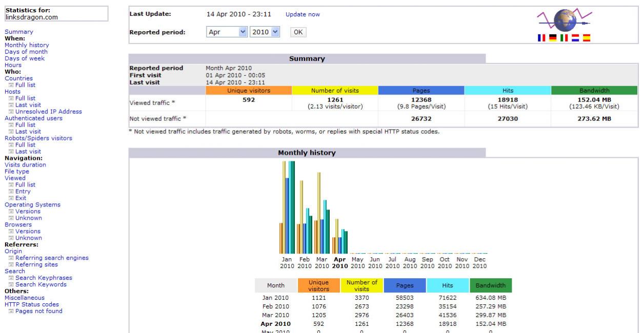Viewport: 644px width, 333px height.
Task: Click the icon beside Unresolved IP Address
Action: point(11,112)
